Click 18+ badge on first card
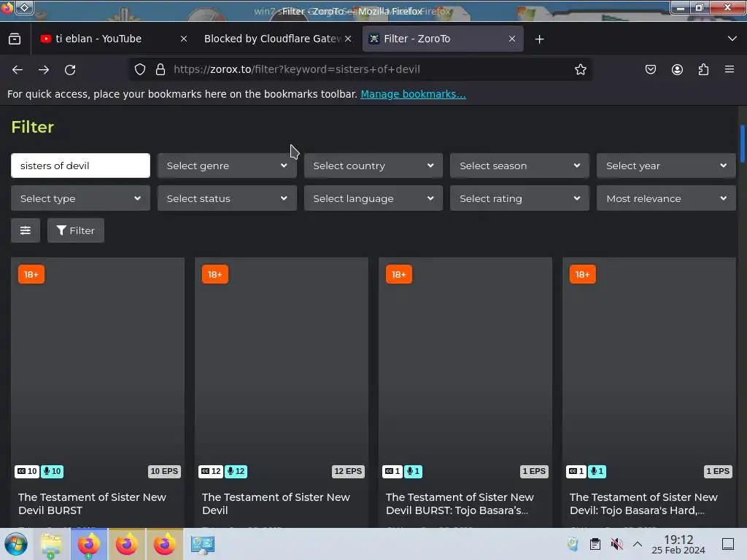 31,274
